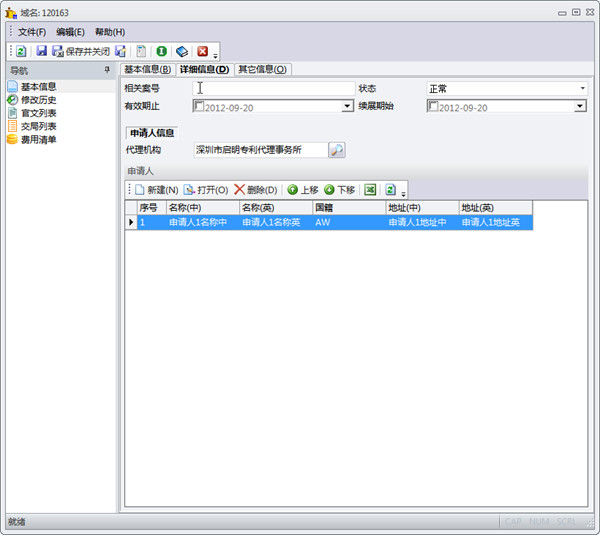Click the 相关案号 input field
Viewport: 600px width, 535px height.
[274, 88]
